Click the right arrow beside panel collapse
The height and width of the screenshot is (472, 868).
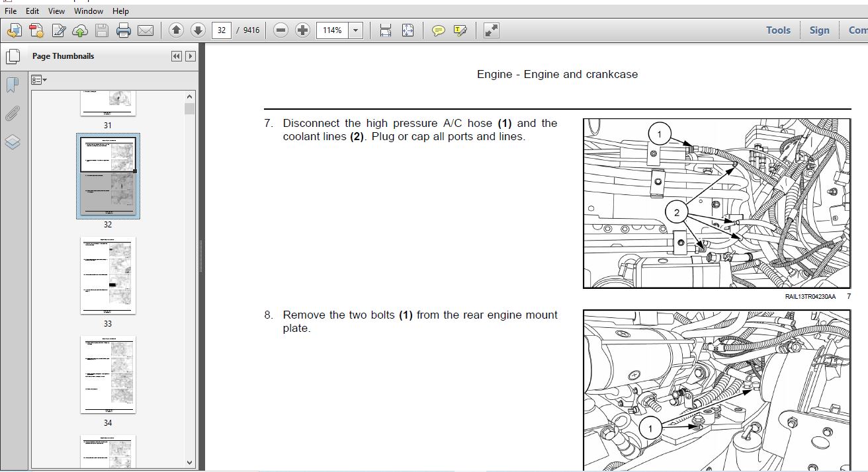tap(191, 56)
